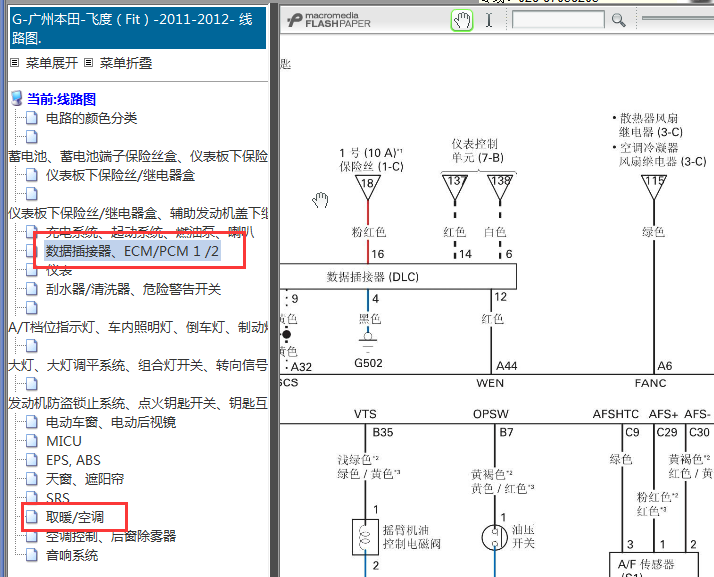Open 刮水器/清洗器、危险警告开关 entry
The width and height of the screenshot is (714, 577).
[133, 289]
